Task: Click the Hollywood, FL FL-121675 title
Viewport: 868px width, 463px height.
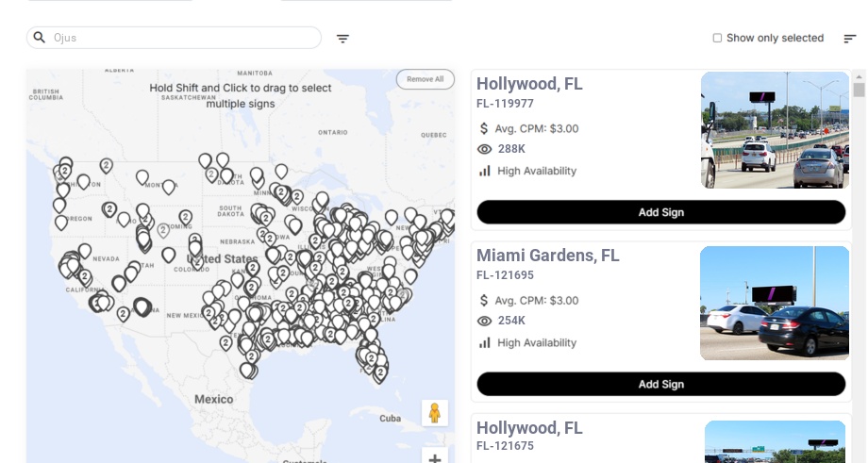Action: point(529,428)
